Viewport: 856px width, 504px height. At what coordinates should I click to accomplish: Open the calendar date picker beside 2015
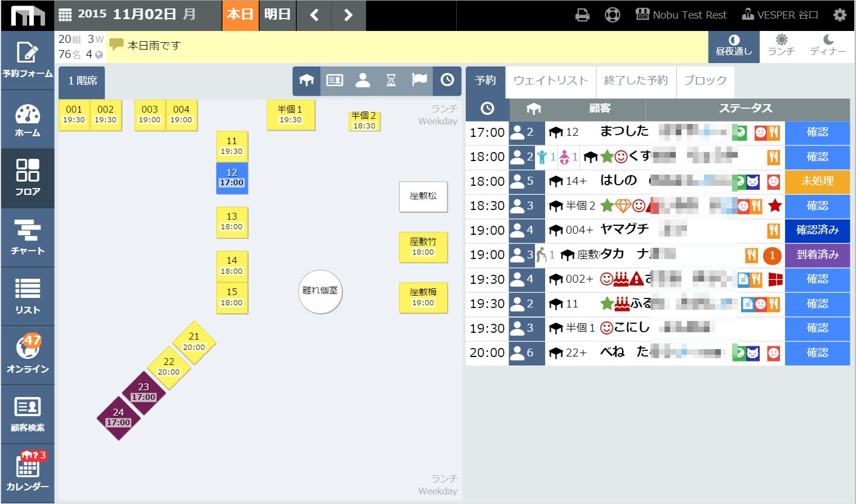click(66, 14)
